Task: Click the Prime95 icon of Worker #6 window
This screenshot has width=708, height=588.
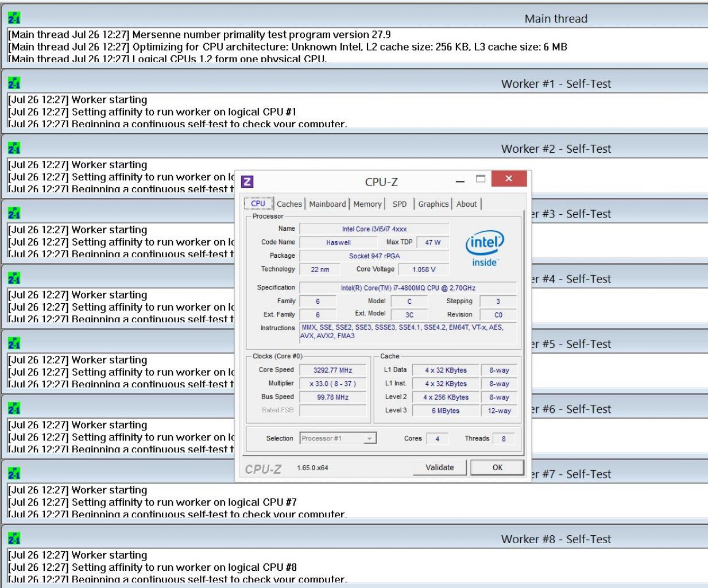Action: tap(14, 408)
